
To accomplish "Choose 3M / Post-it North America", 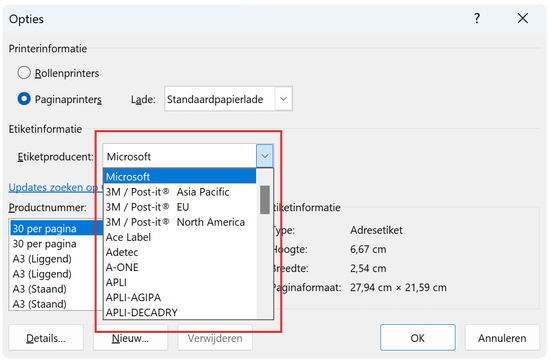I will (x=180, y=222).
